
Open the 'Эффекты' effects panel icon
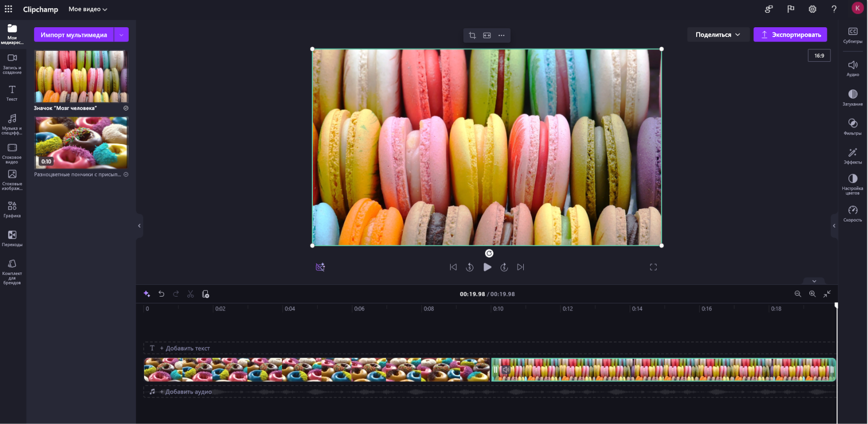pyautogui.click(x=853, y=156)
